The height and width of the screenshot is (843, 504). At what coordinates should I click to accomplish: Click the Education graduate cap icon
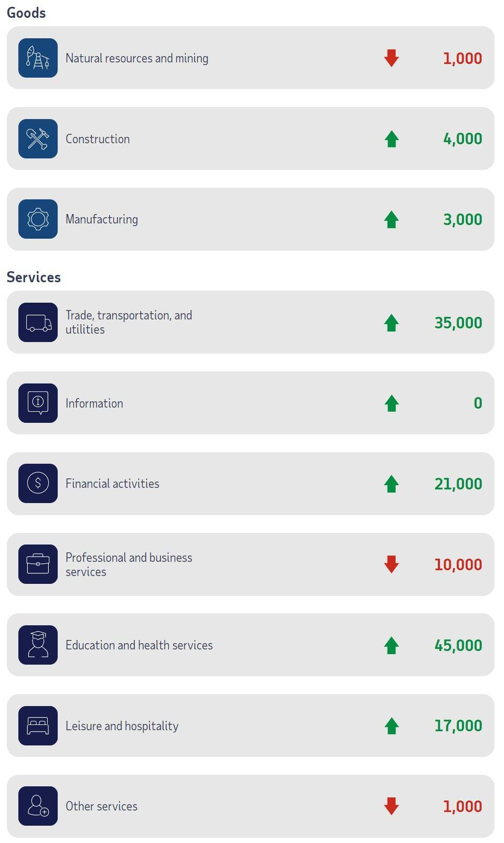[x=38, y=645]
